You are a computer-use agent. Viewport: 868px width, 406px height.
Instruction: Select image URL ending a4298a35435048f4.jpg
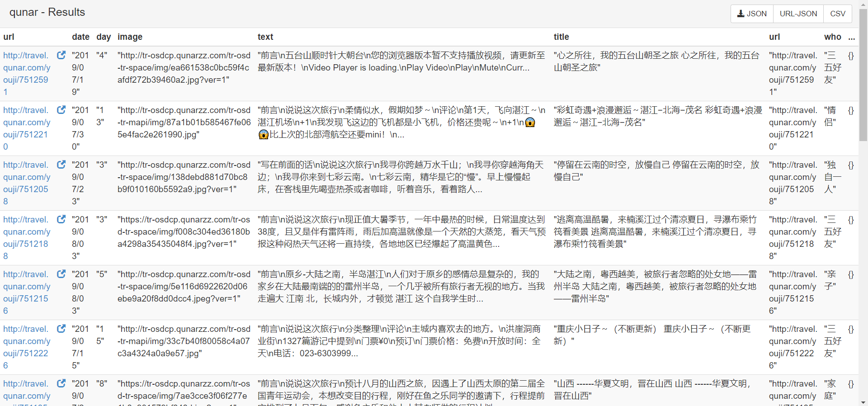tap(184, 231)
